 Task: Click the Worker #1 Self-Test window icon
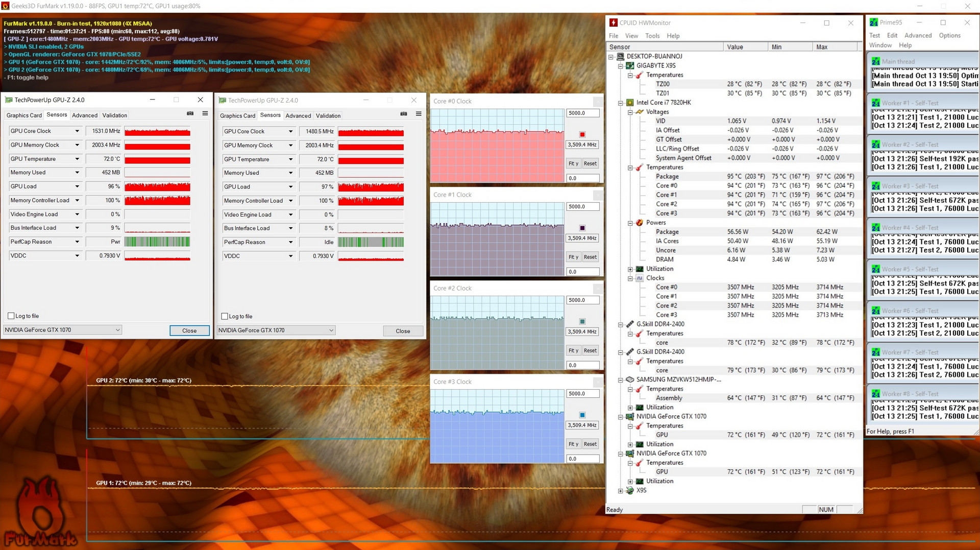(876, 103)
